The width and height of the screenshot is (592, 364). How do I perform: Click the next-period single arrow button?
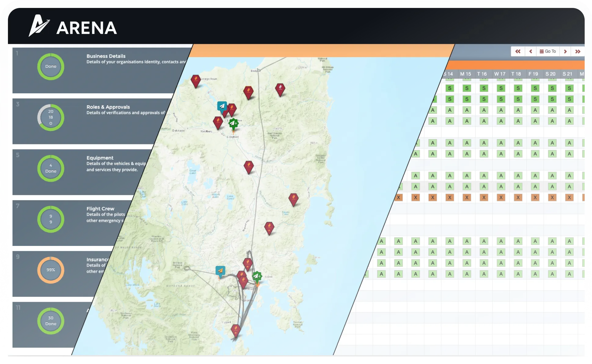565,51
